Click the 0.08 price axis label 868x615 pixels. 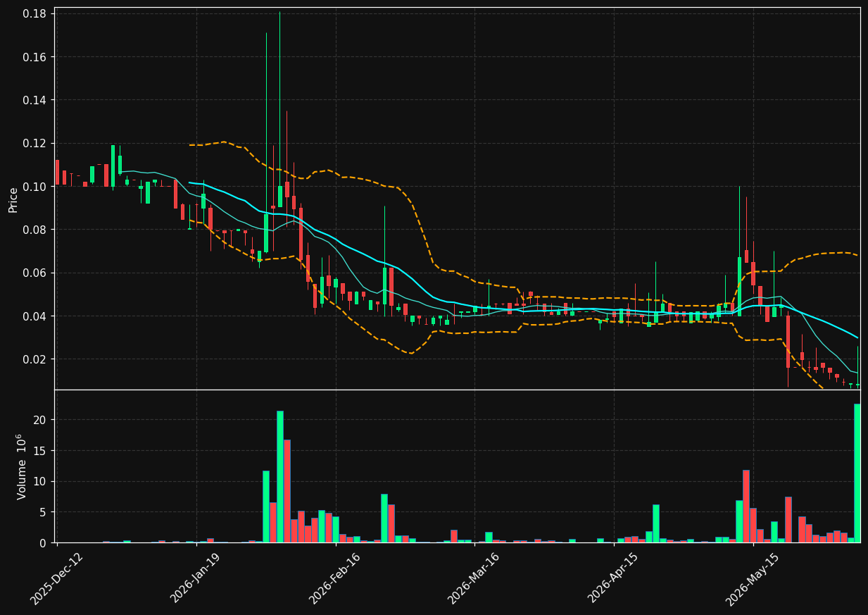(x=35, y=230)
